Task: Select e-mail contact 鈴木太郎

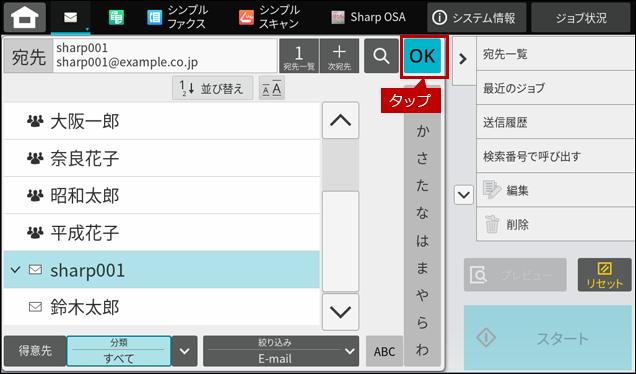Action: point(161,307)
